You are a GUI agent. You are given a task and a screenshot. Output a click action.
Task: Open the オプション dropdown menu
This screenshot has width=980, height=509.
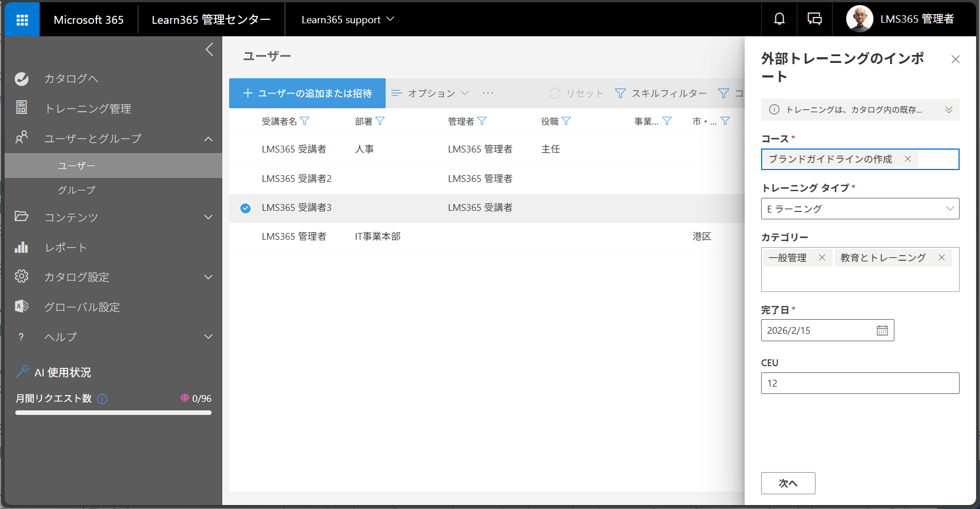pos(430,93)
